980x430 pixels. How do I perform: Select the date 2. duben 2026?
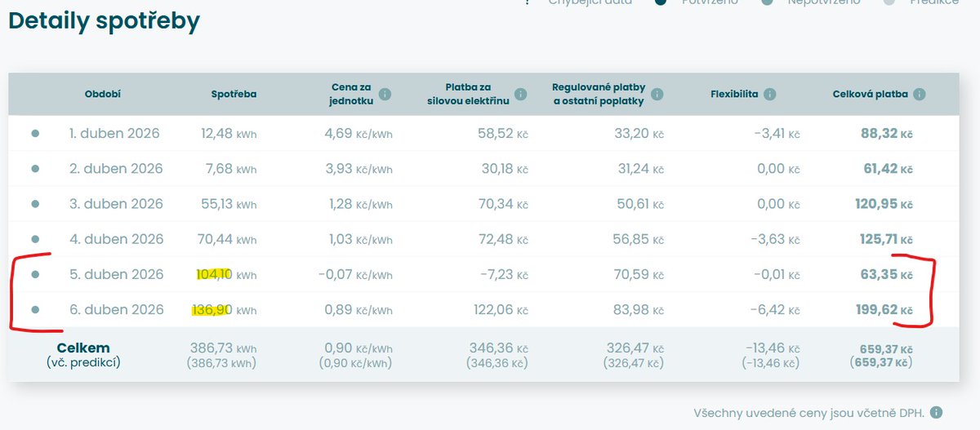click(116, 169)
